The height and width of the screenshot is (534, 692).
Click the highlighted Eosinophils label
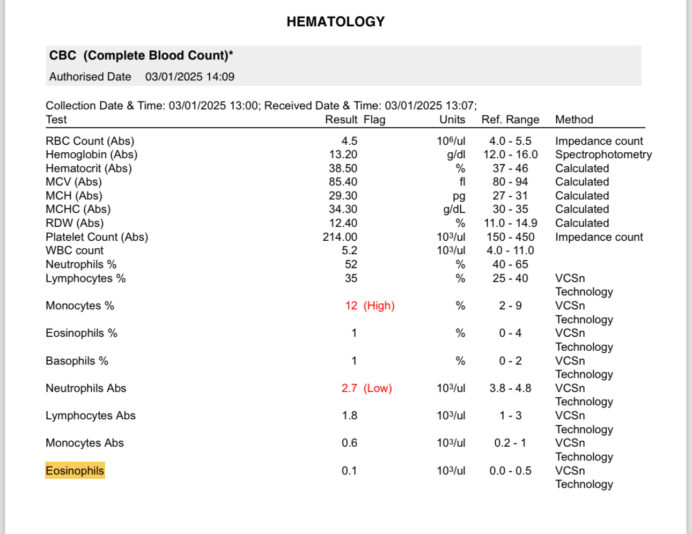tap(75, 470)
